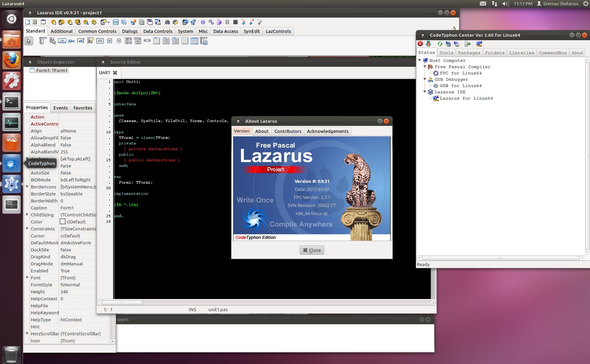Click the Save All icon
The height and width of the screenshot is (364, 590).
point(124,22)
